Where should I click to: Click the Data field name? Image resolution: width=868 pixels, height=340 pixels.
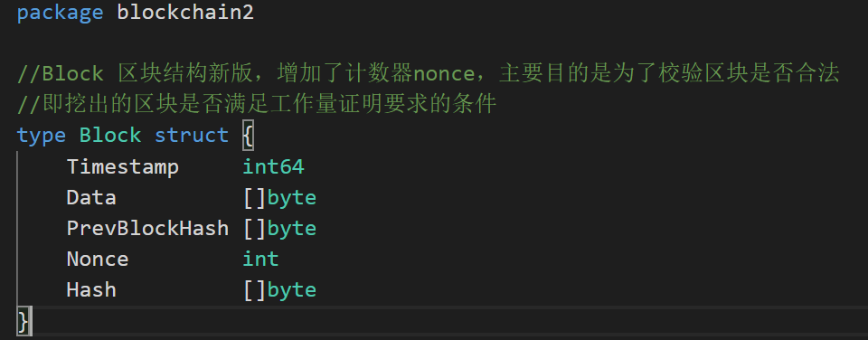point(91,198)
